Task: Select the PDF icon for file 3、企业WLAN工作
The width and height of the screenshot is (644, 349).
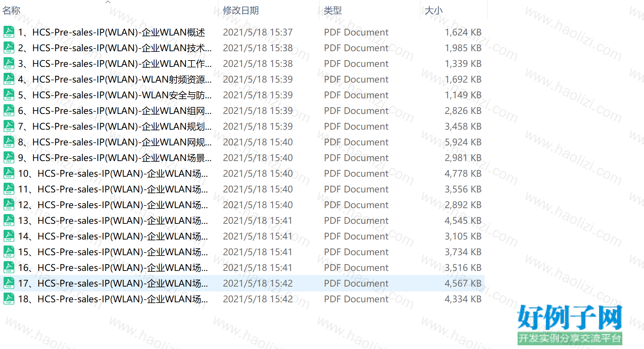Action: (x=9, y=64)
